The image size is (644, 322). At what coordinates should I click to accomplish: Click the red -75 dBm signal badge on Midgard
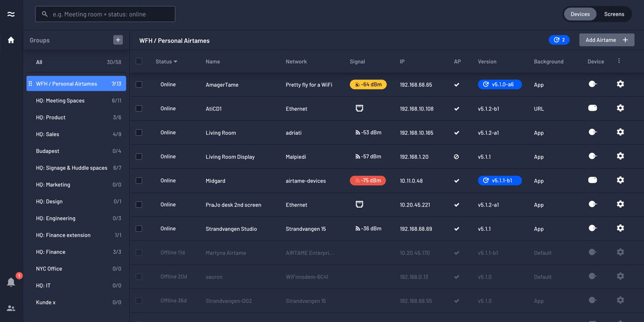(x=368, y=180)
